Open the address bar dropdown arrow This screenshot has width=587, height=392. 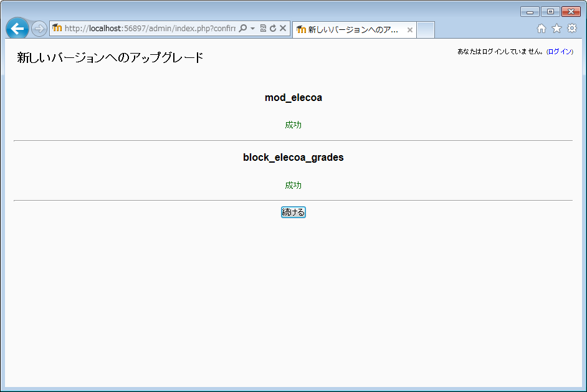253,29
